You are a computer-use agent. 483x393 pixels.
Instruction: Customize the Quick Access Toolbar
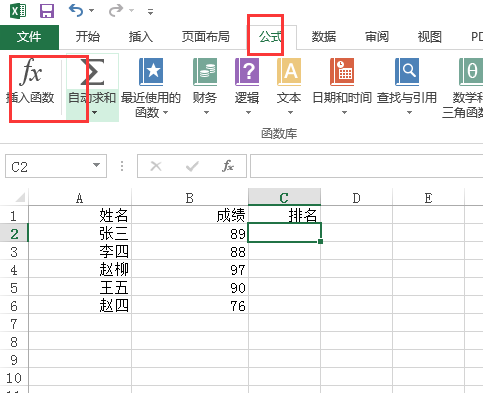150,12
